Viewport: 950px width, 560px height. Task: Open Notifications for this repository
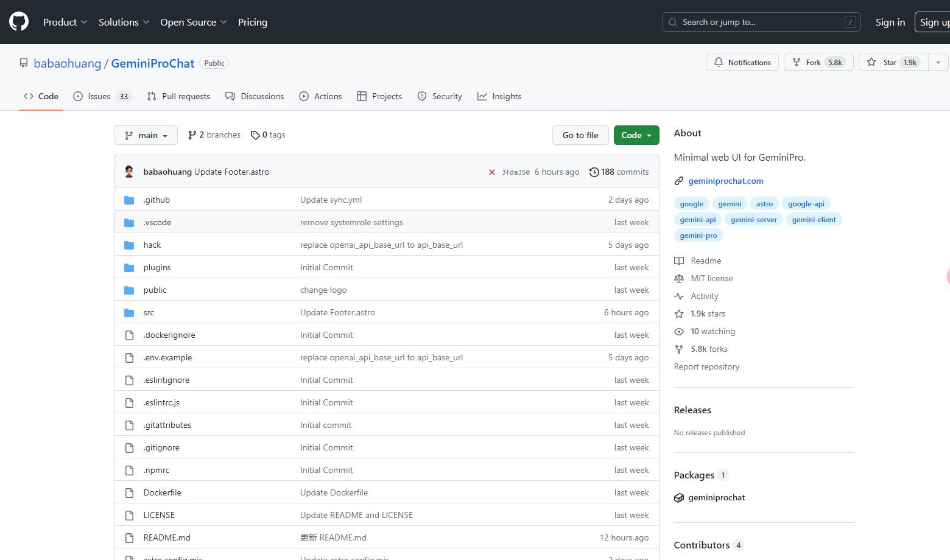[742, 63]
